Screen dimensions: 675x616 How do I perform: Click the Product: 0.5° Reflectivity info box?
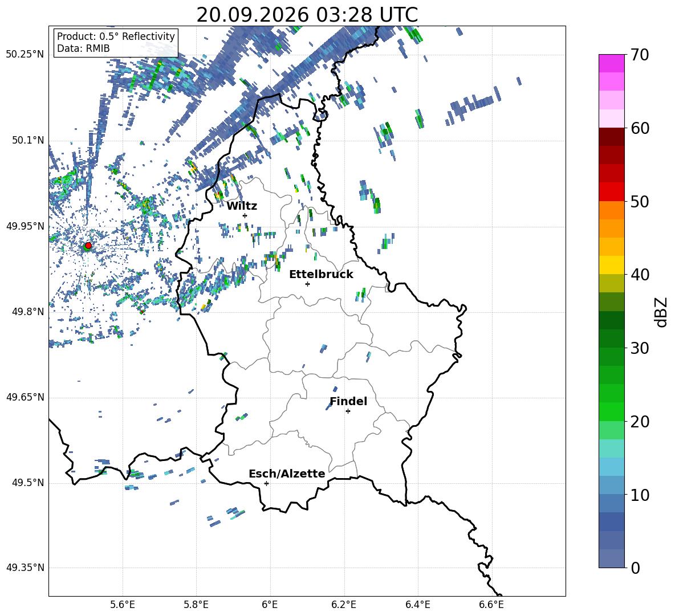click(116, 42)
